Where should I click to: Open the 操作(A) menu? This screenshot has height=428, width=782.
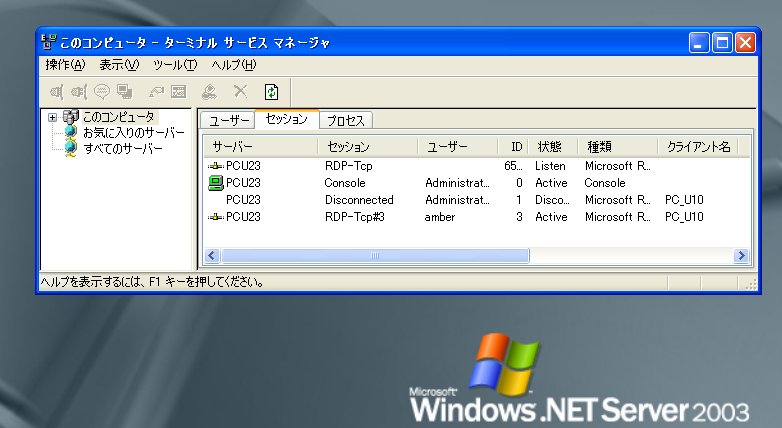click(65, 65)
